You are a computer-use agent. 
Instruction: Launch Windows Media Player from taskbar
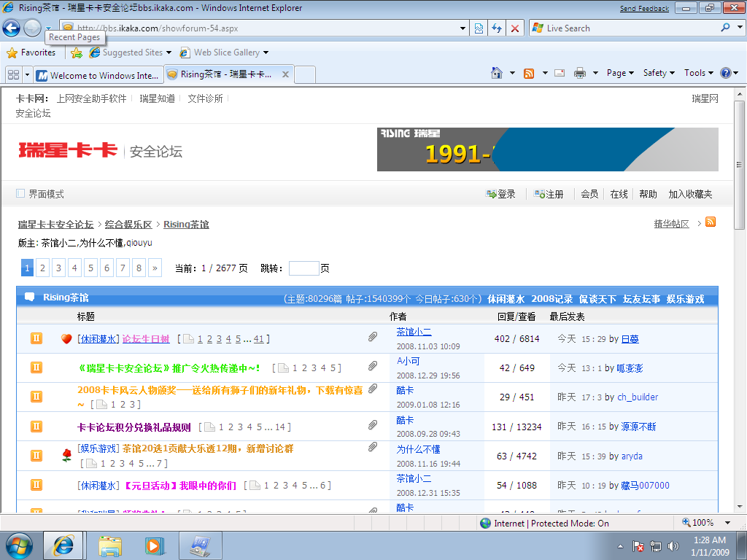coord(154,545)
